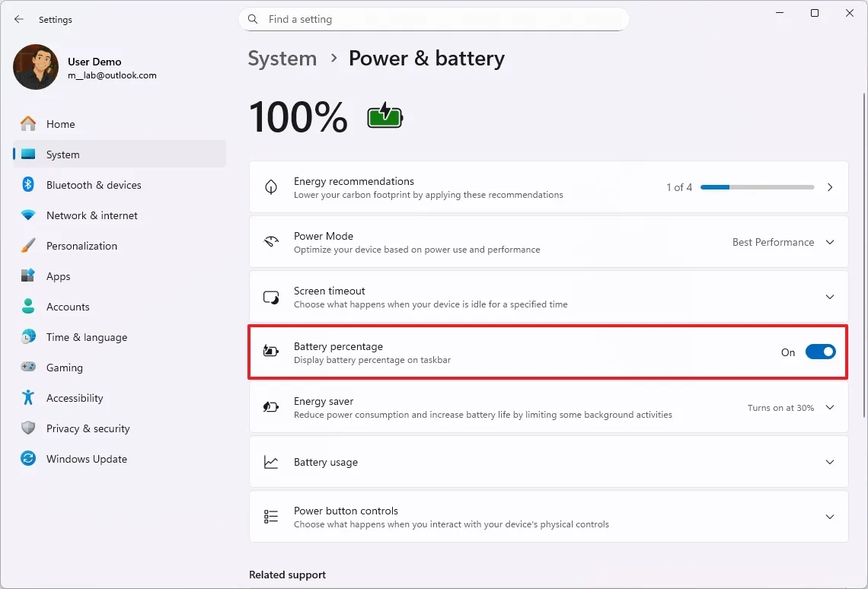The width and height of the screenshot is (868, 589).
Task: Open the Home section icon in sidebar
Action: click(x=28, y=123)
